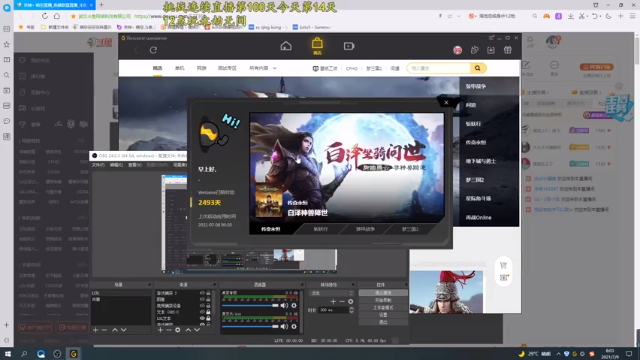Adjust the OBS transition duration stepper
The image size is (640, 360).
pyautogui.click(x=351, y=310)
